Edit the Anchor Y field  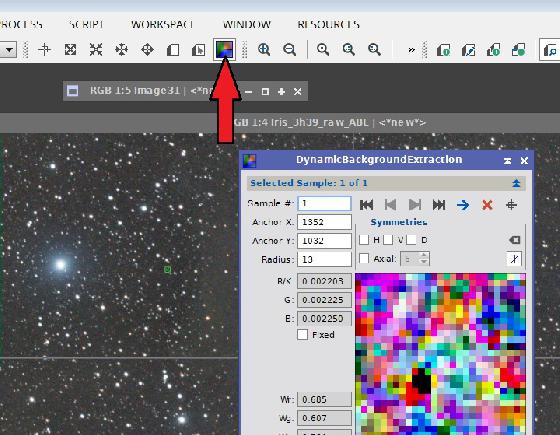point(325,240)
